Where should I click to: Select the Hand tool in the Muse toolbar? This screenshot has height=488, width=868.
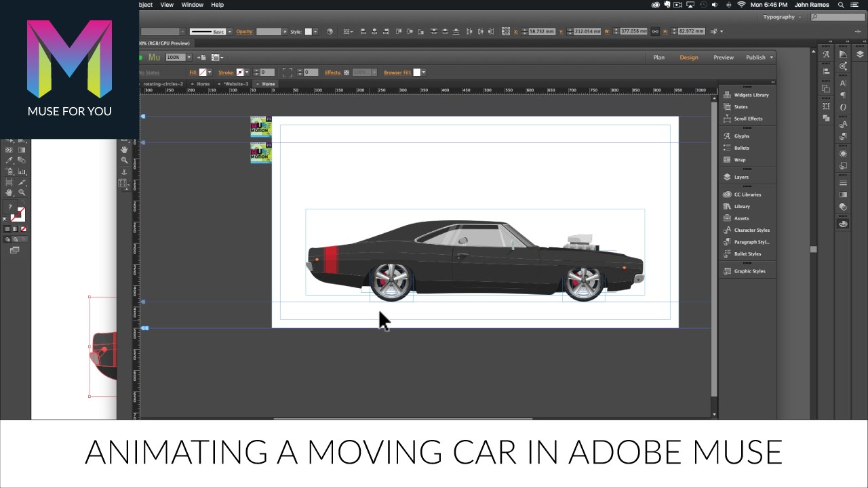[x=124, y=149]
